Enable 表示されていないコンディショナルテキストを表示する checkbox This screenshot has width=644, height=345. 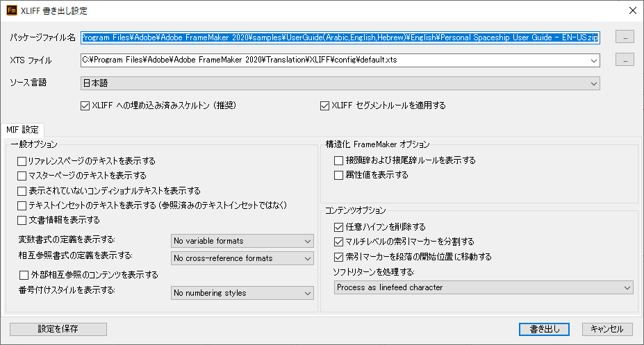(22, 191)
